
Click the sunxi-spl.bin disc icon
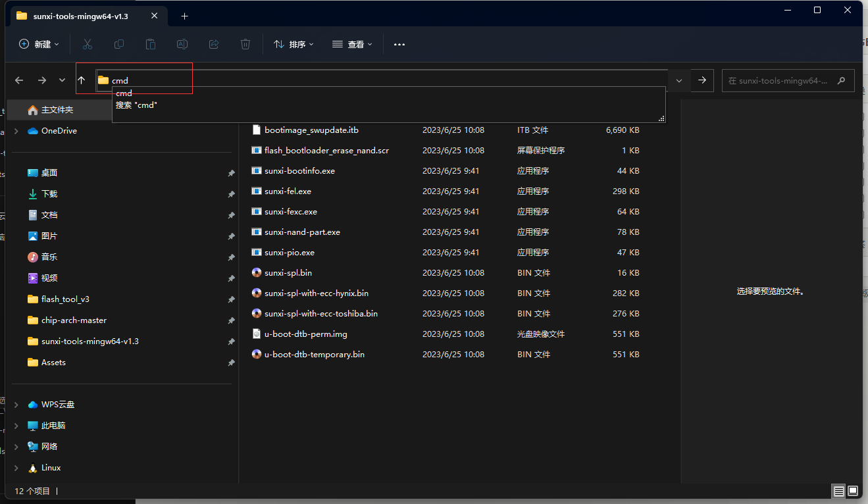[257, 272]
